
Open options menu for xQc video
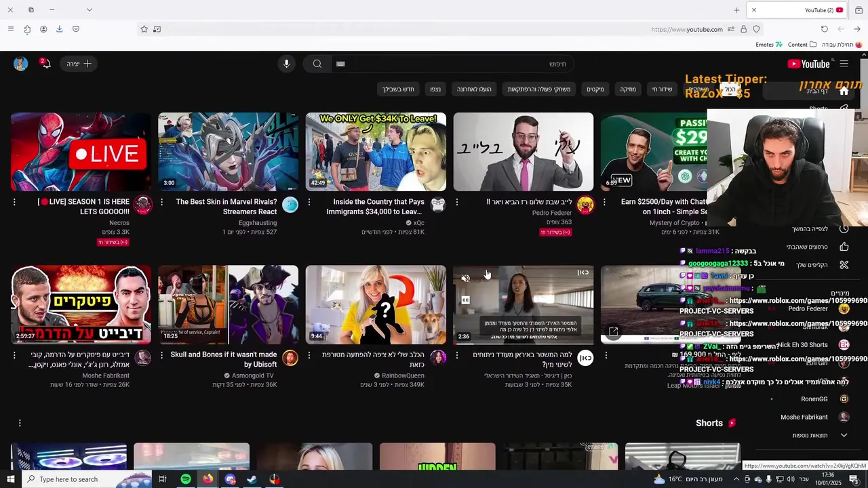309,202
